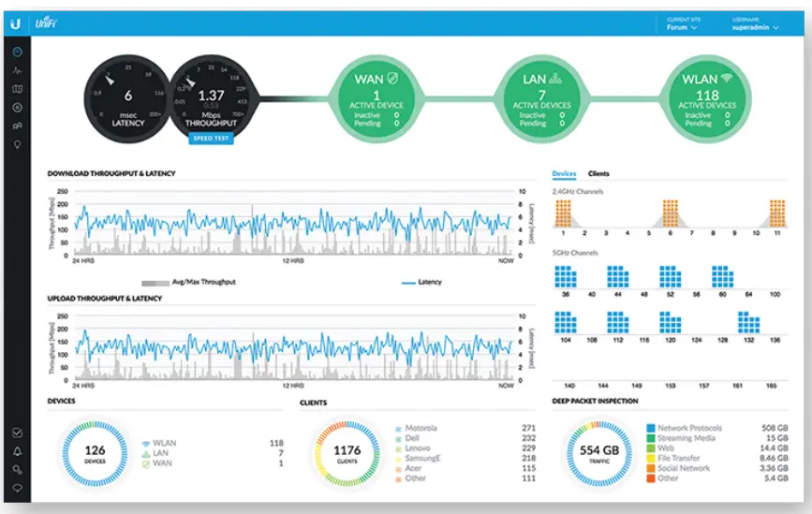Open the Alerts bell icon in sidebar
This screenshot has width=812, height=514.
click(x=17, y=451)
